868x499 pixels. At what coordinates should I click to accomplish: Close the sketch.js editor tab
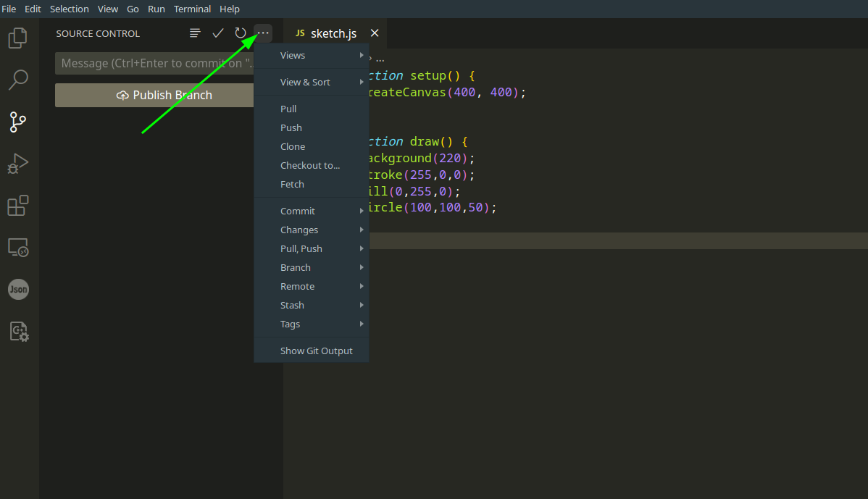(375, 33)
